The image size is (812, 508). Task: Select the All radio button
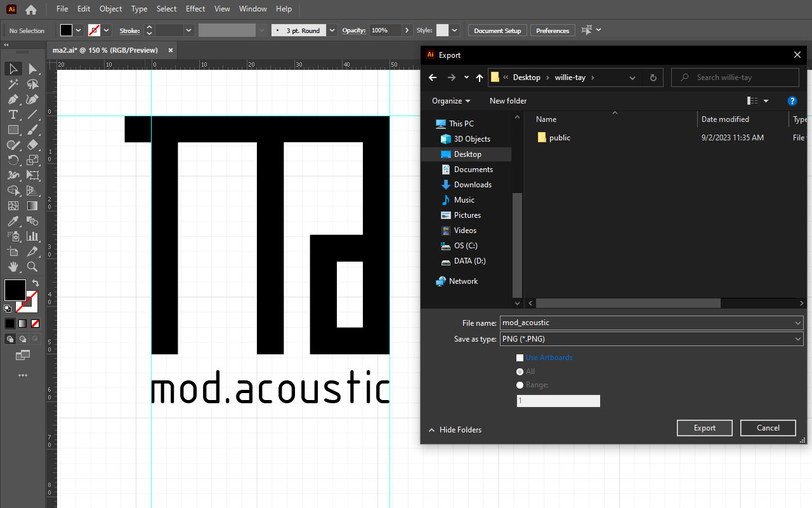[x=520, y=371]
